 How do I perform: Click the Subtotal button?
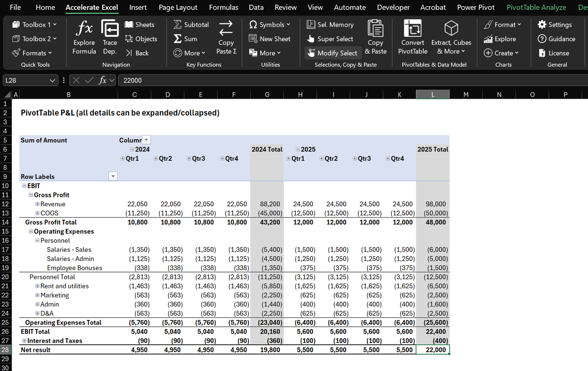click(x=191, y=24)
